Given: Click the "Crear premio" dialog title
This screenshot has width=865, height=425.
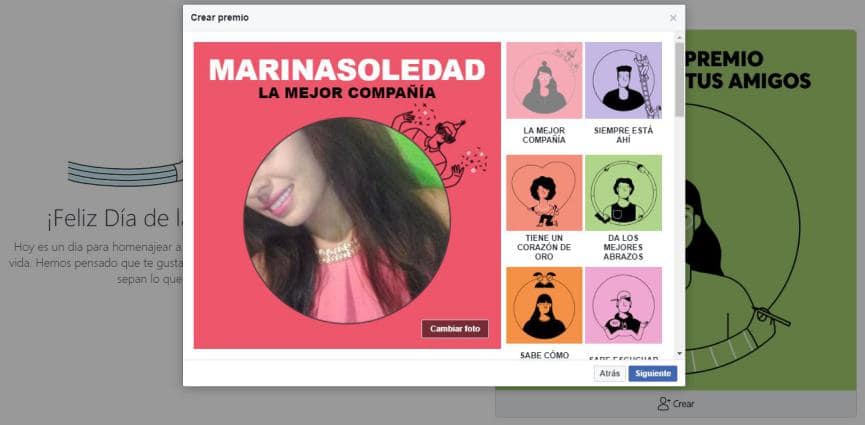Looking at the screenshot, I should pyautogui.click(x=220, y=18).
